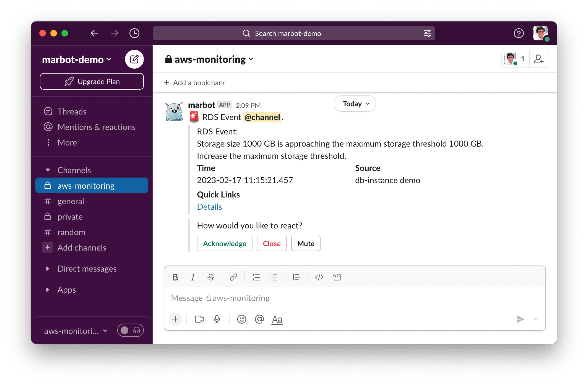Go back with the left arrow
588x385 pixels.
click(95, 33)
